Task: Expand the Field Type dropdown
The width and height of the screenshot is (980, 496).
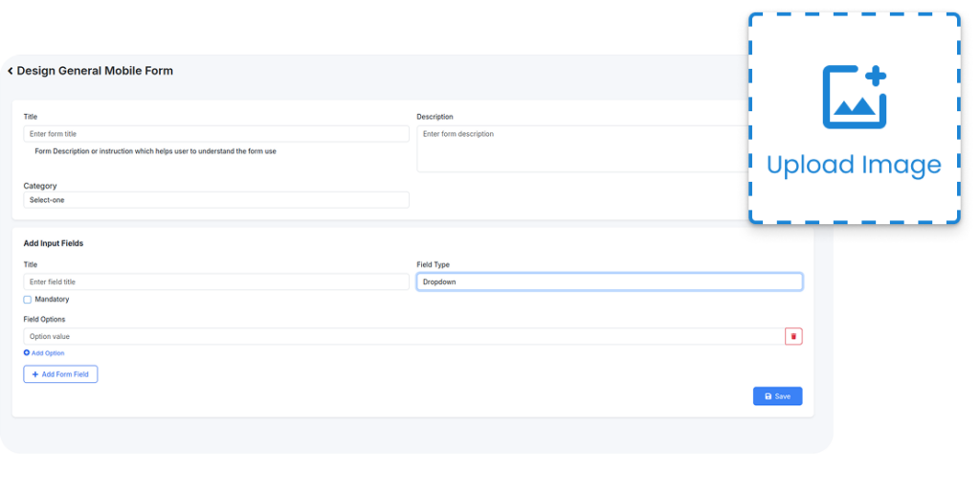Action: pyautogui.click(x=609, y=282)
